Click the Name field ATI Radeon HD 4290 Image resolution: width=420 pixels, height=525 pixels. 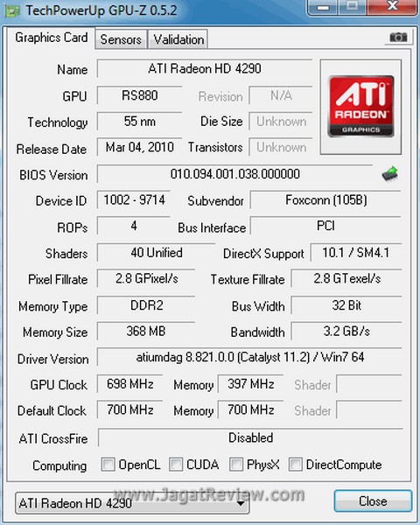pos(205,68)
